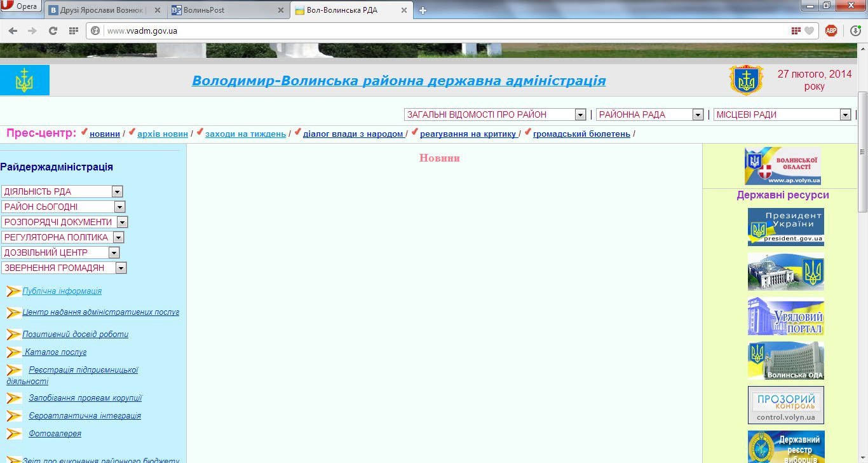The width and height of the screenshot is (868, 463).
Task: Click the Урядовий портал banner image
Action: click(x=785, y=316)
